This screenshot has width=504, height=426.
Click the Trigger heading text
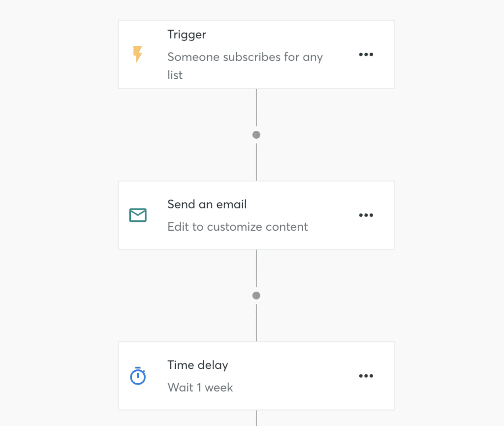coord(187,34)
